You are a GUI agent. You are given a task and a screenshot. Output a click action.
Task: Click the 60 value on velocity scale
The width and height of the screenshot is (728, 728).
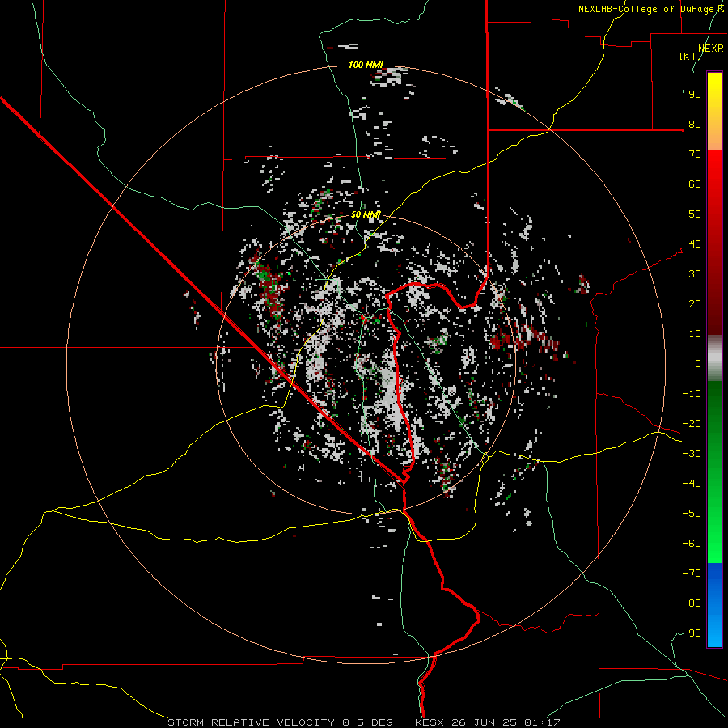(695, 184)
